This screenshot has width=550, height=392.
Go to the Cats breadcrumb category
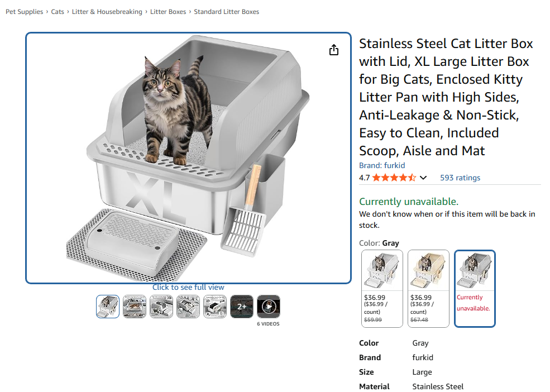(x=58, y=12)
